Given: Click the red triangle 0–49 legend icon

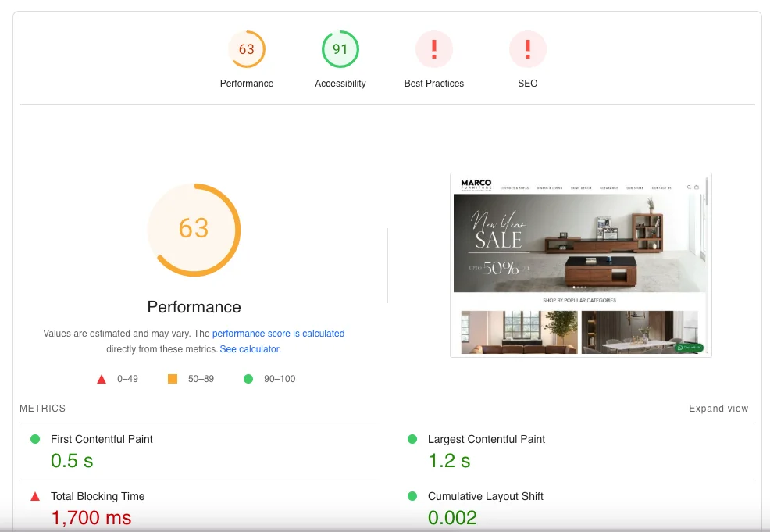Looking at the screenshot, I should (102, 379).
